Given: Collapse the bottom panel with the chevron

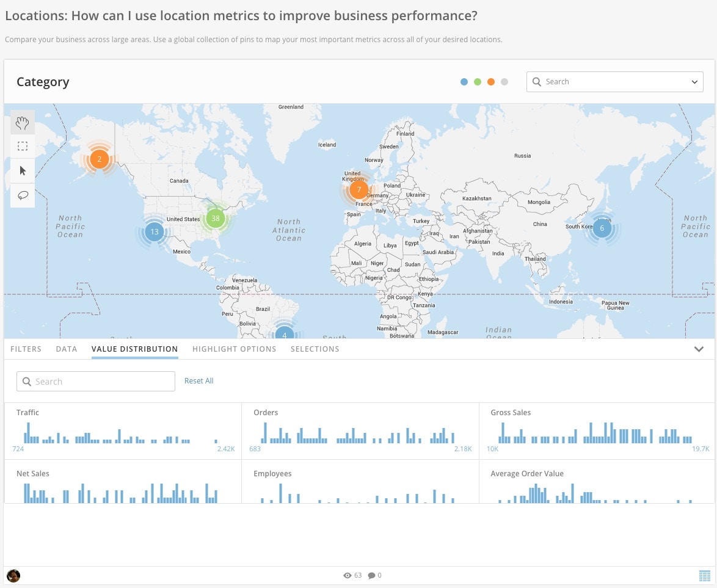Looking at the screenshot, I should tap(699, 349).
